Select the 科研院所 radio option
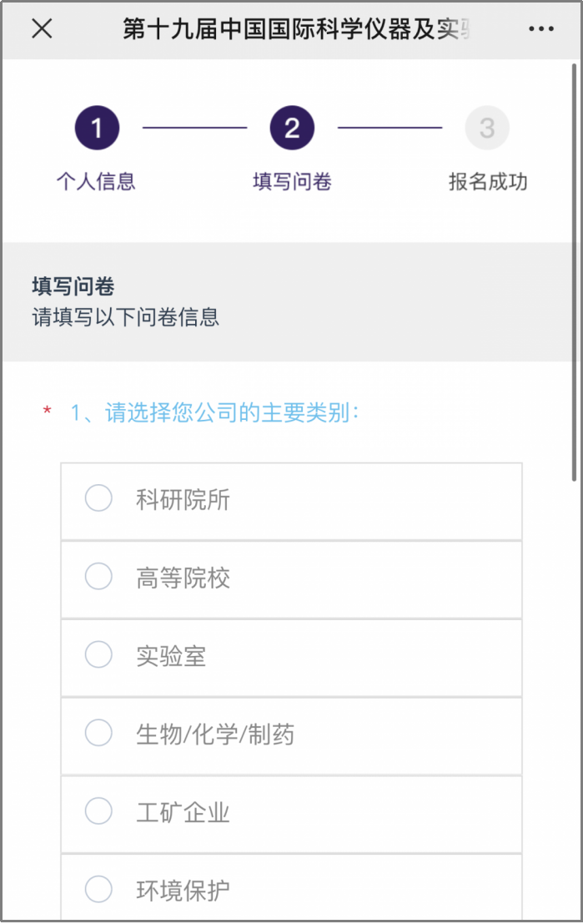 click(x=98, y=499)
